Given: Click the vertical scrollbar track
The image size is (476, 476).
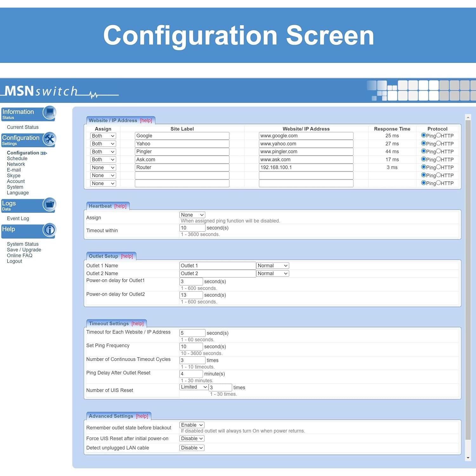Looking at the screenshot, I should click(x=468, y=286).
